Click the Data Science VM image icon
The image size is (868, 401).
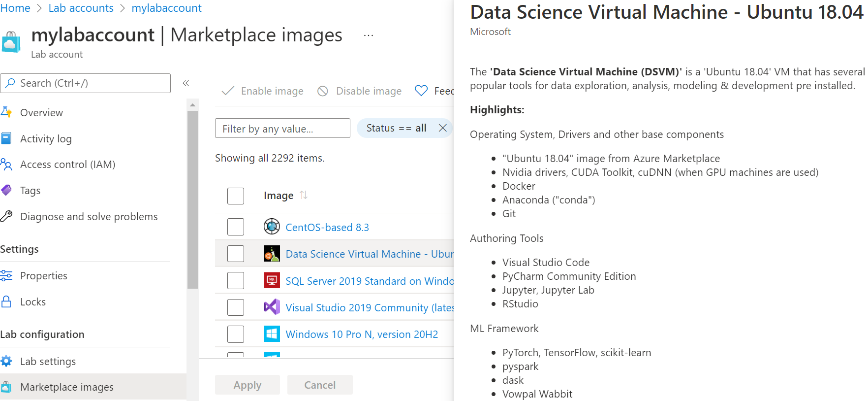pyautogui.click(x=272, y=254)
